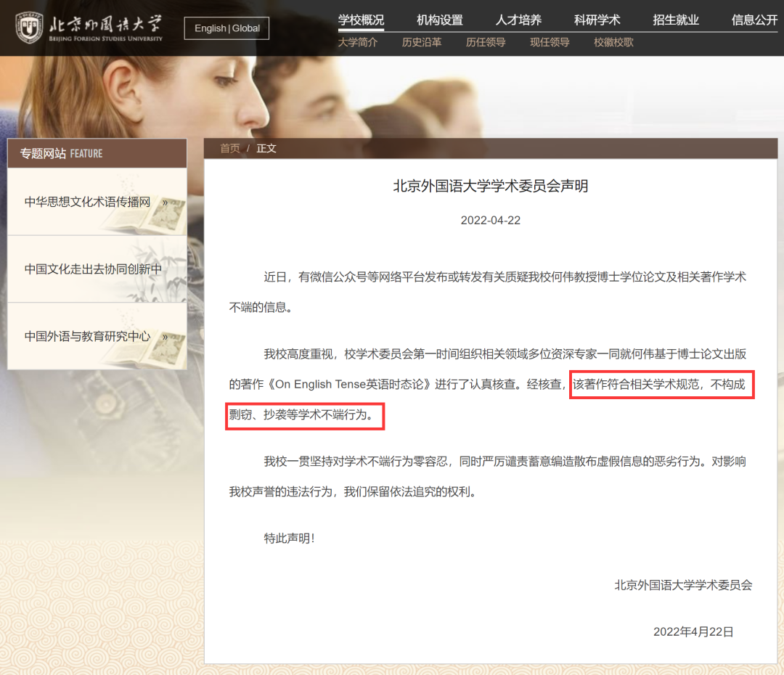Click the signature 北京外国语大学学术委员会
The width and height of the screenshot is (784, 675).
[683, 586]
